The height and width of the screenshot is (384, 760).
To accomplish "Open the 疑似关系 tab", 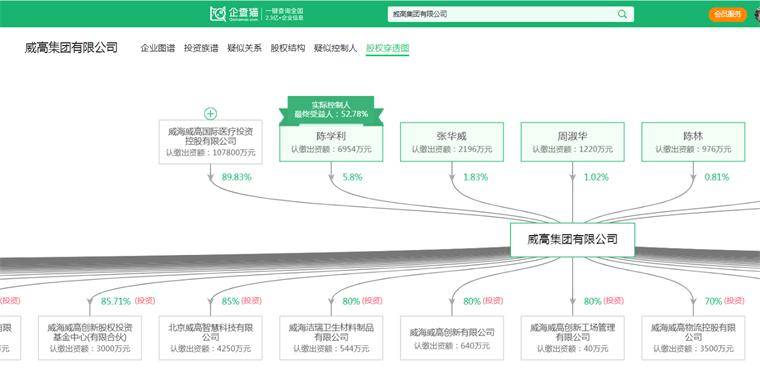I will pos(244,48).
